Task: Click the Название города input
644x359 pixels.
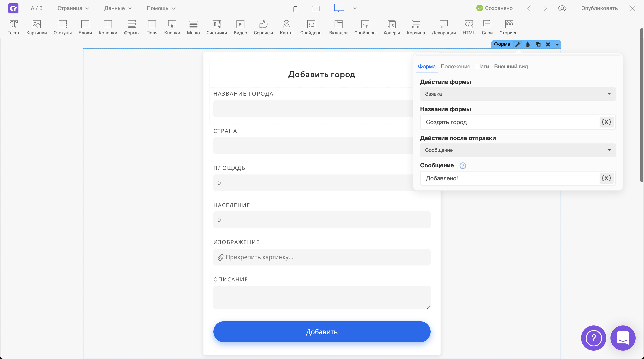Action: [313, 108]
